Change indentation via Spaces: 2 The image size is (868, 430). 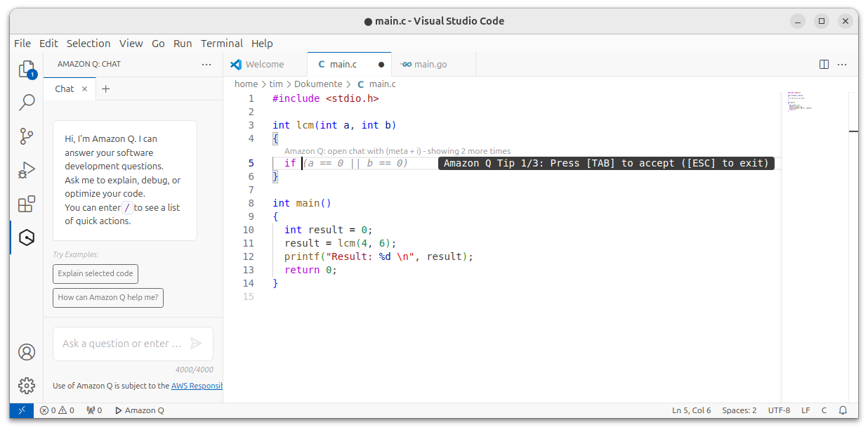(x=739, y=410)
